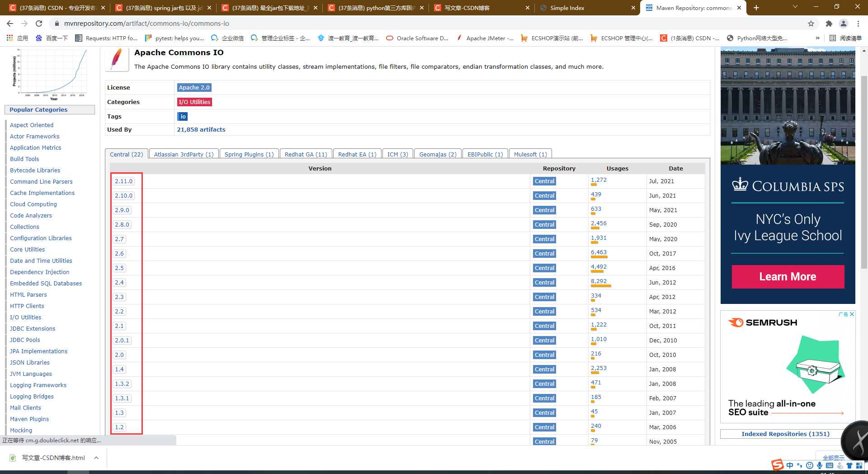Open the tab search chevron
Image resolution: width=868 pixels, height=474 pixels.
[x=795, y=7]
